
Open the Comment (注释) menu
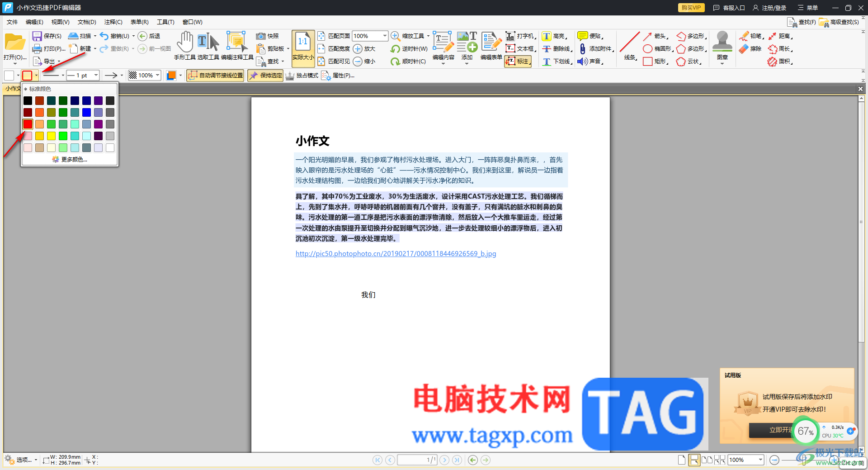pyautogui.click(x=113, y=22)
